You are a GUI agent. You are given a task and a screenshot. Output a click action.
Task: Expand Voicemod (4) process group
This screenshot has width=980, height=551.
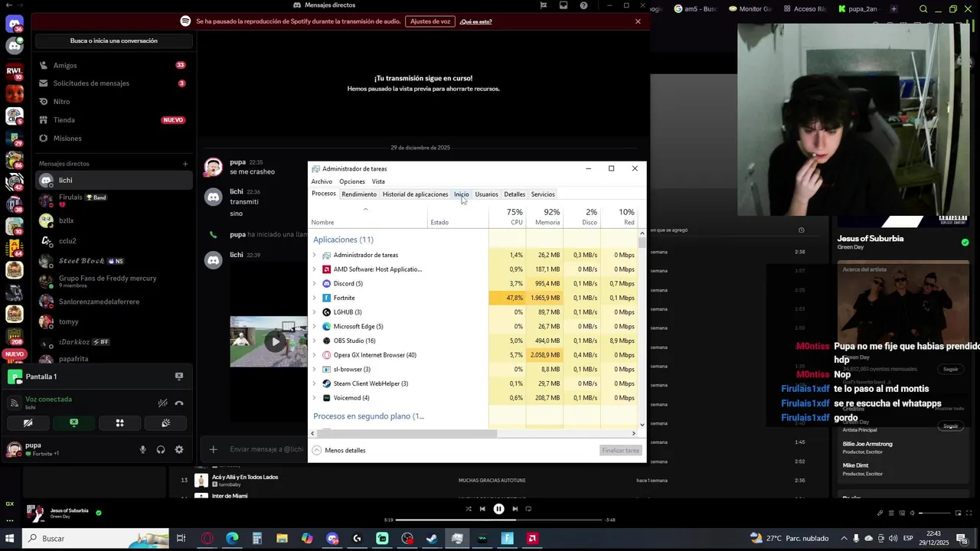(314, 398)
